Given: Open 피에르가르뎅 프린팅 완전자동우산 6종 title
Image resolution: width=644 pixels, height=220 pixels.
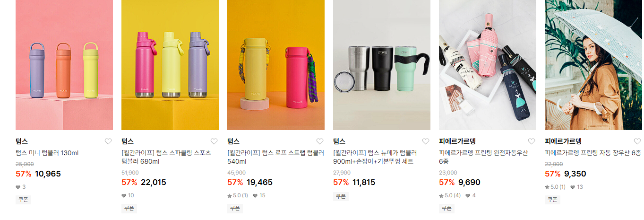Looking at the screenshot, I should (483, 157).
